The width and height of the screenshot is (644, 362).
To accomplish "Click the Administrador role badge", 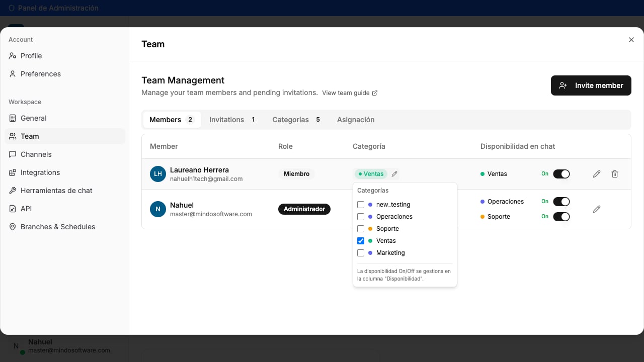I will [x=304, y=209].
